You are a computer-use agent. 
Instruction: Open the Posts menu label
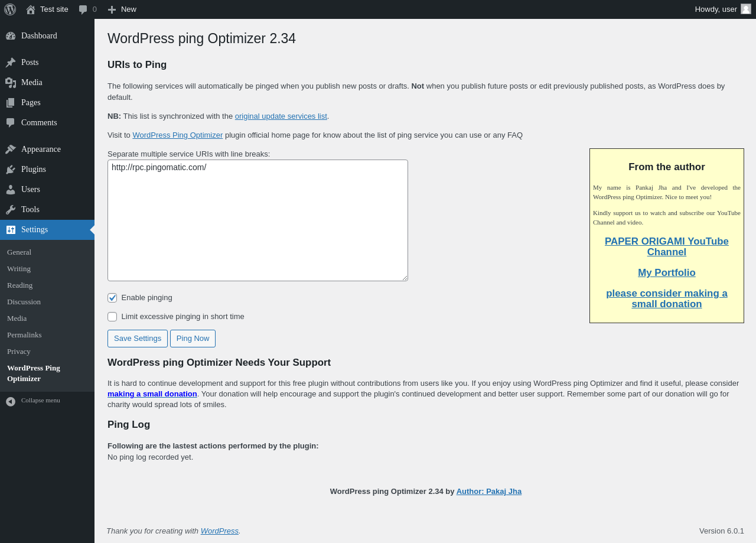[x=30, y=63]
